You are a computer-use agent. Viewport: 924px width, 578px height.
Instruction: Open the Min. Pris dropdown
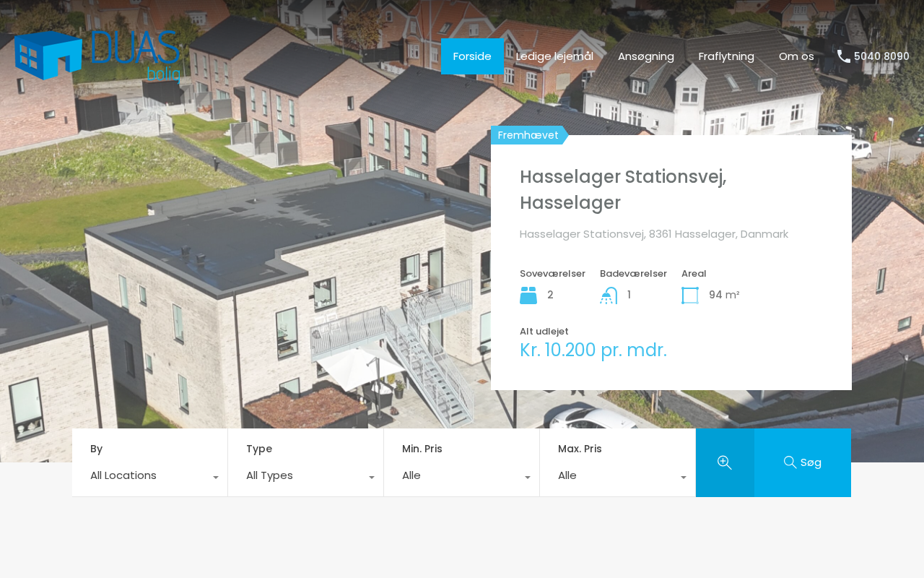pos(462,475)
